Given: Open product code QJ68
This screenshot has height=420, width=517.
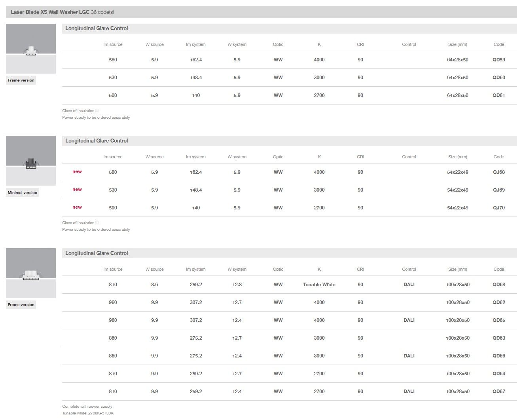Looking at the screenshot, I should [498, 172].
